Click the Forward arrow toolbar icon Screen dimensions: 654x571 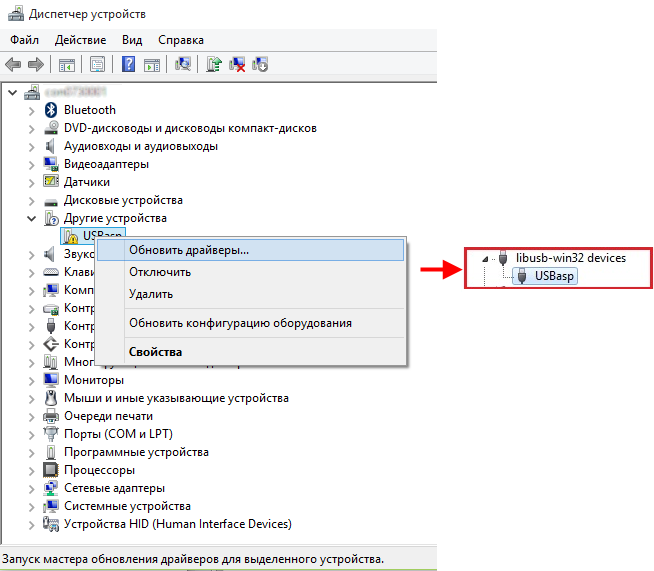(35, 65)
